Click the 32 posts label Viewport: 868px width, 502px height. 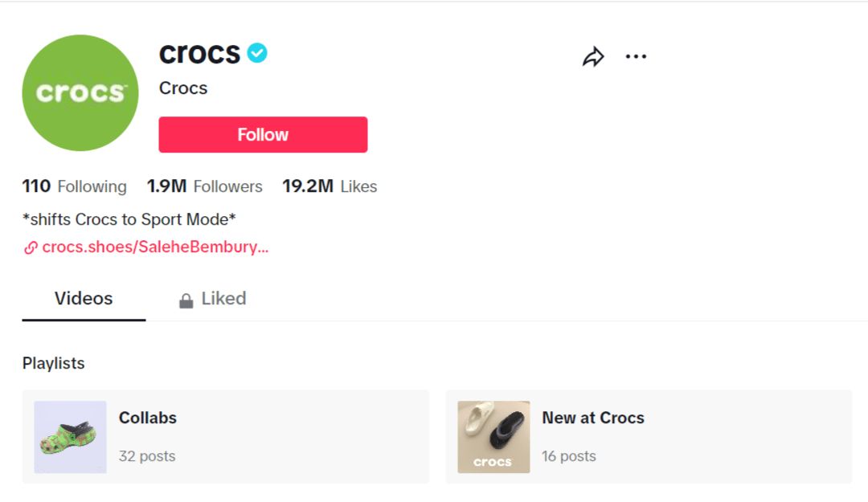147,456
